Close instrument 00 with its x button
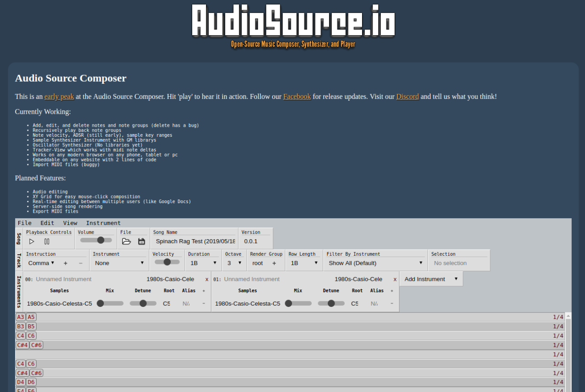585x392 pixels. click(x=207, y=279)
